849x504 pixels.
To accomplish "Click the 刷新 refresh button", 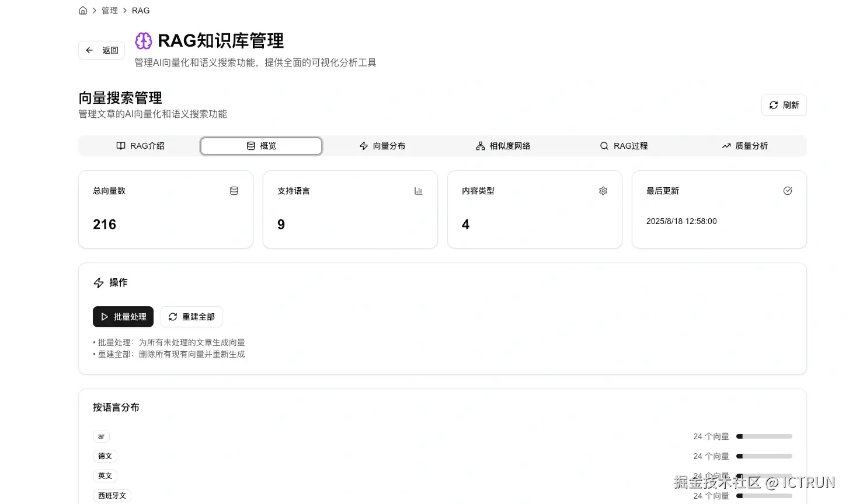I will (784, 105).
